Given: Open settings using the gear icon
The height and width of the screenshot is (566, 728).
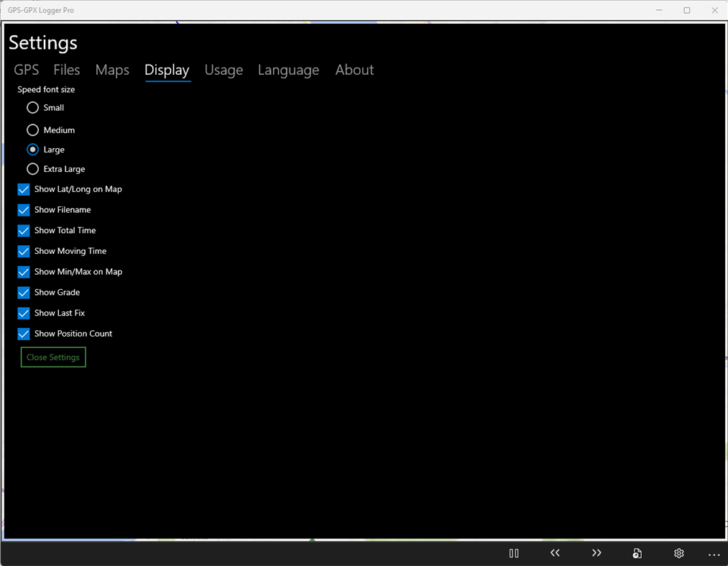Looking at the screenshot, I should point(678,553).
